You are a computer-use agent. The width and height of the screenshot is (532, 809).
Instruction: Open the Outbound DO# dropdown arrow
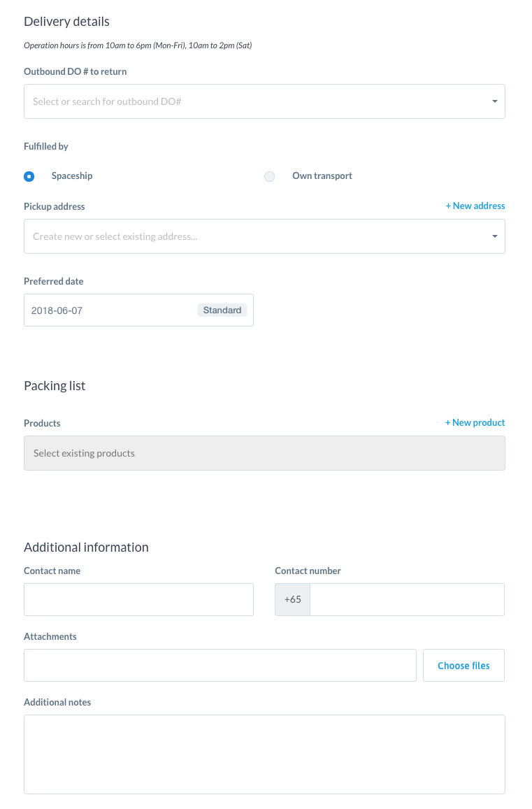pos(494,101)
